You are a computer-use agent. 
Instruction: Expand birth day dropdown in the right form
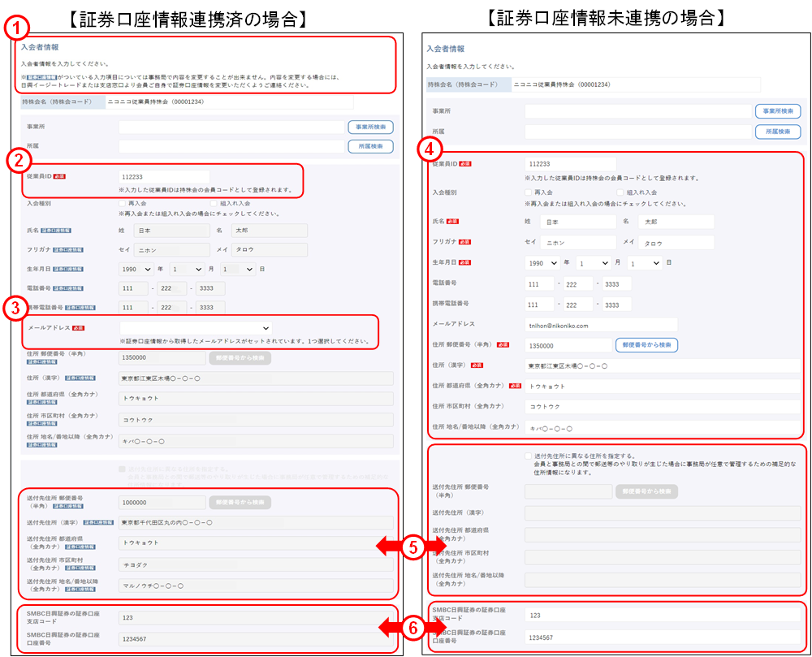tap(645, 263)
